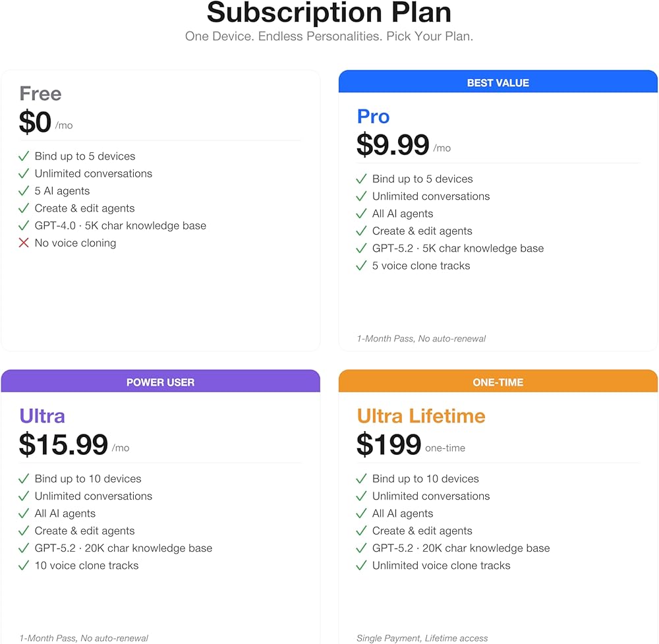Viewport: 659px width, 644px height.
Task: Select the ONE-TIME orange banner
Action: pyautogui.click(x=498, y=381)
